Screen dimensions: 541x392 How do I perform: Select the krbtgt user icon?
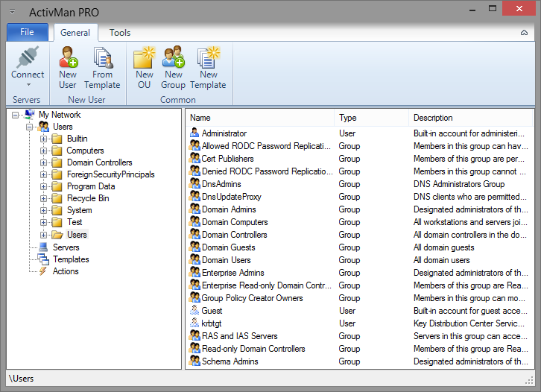(x=194, y=323)
